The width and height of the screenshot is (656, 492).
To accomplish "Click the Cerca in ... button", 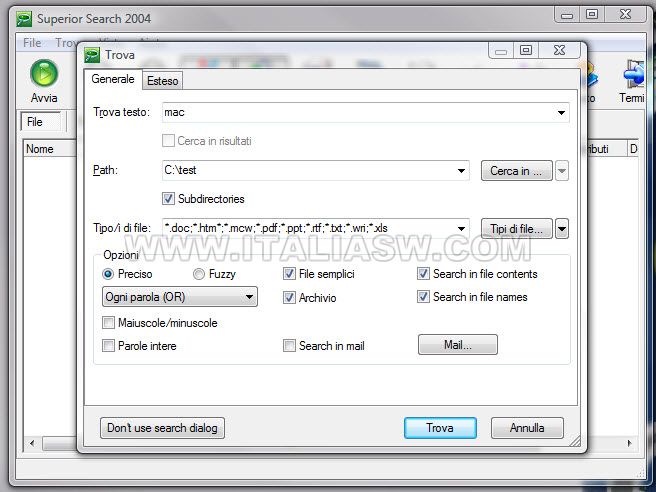I will 516,171.
